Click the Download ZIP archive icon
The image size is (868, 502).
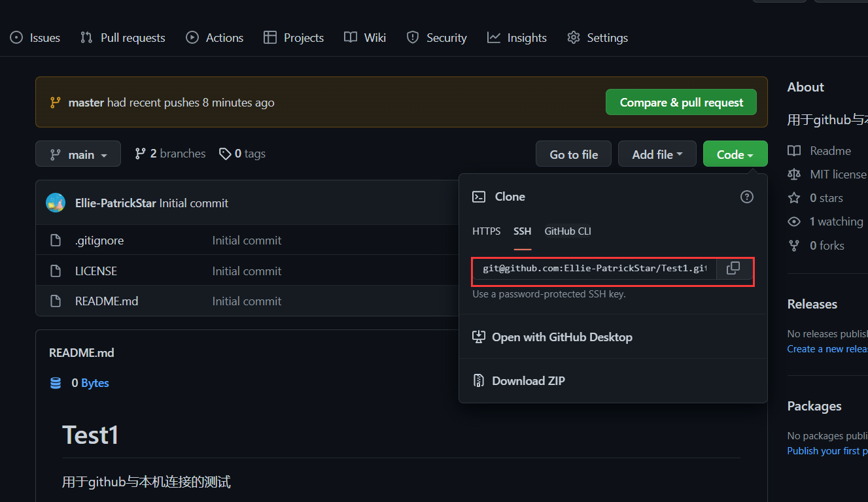(479, 380)
